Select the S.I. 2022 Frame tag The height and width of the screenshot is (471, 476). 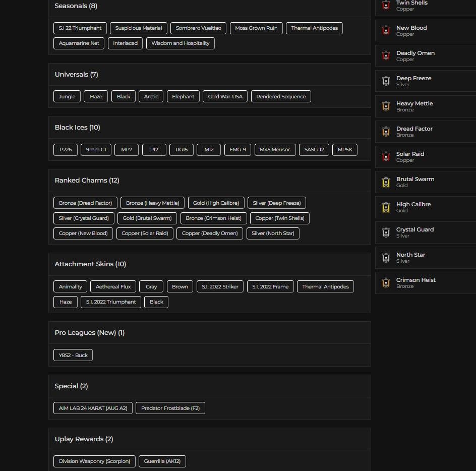coord(270,286)
